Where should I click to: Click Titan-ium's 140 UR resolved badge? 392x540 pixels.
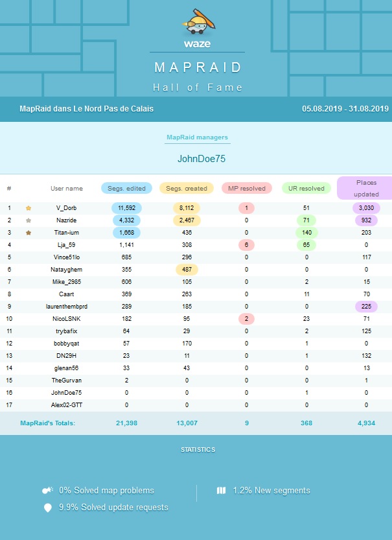tap(306, 233)
